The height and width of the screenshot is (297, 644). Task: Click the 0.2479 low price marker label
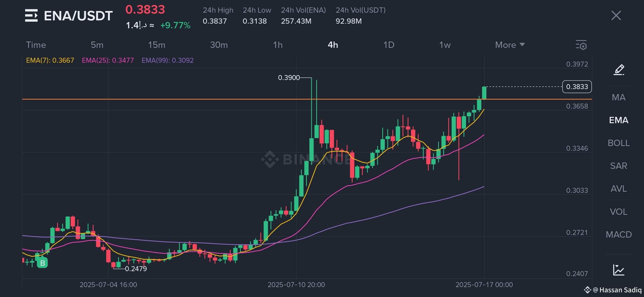[136, 269]
